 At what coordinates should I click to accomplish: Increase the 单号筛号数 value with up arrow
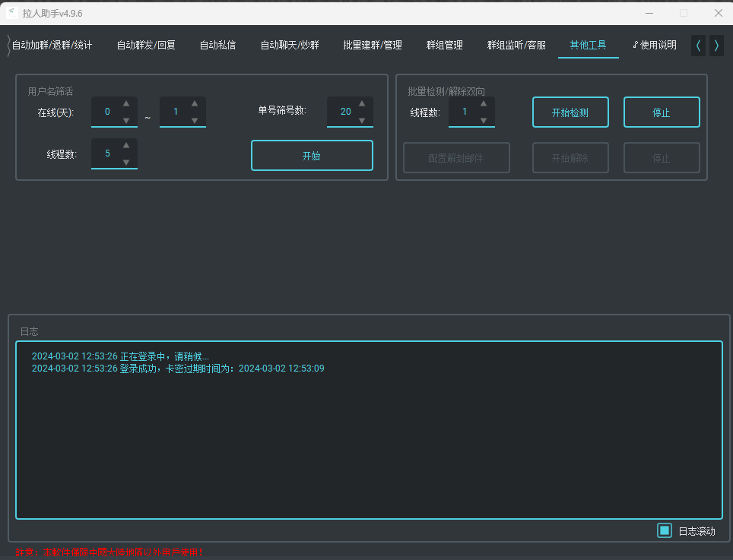tap(361, 103)
